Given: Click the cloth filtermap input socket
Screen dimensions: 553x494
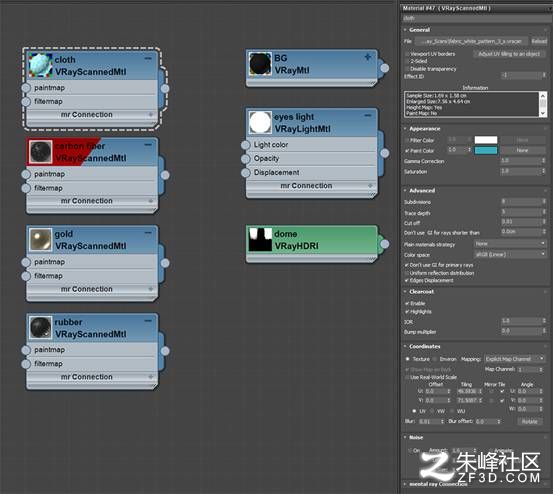Looking at the screenshot, I should (x=26, y=102).
